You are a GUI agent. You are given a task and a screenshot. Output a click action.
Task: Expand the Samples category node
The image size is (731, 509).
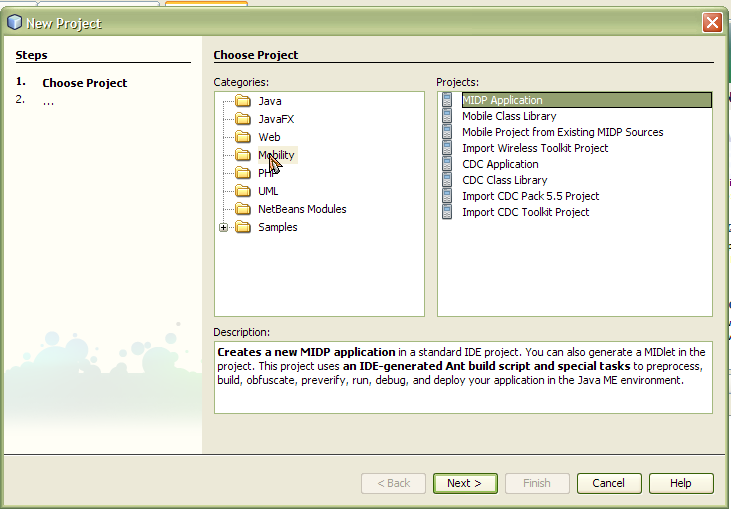point(223,227)
